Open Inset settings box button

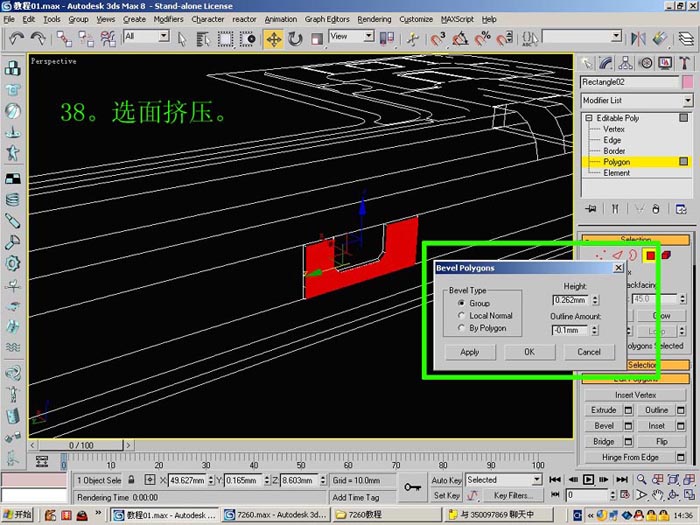pyautogui.click(x=681, y=426)
